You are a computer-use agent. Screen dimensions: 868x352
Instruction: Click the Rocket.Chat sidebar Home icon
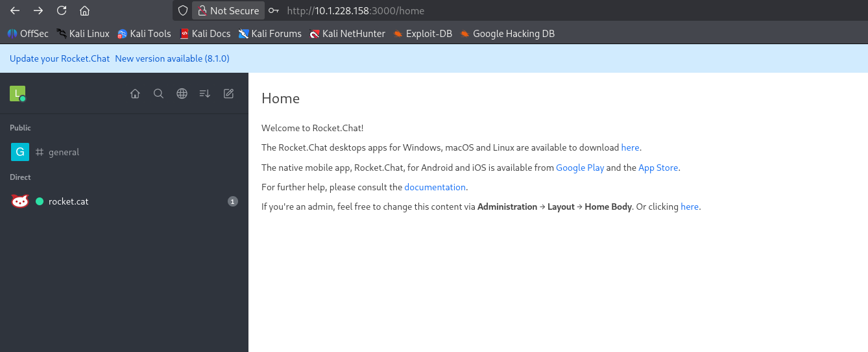135,94
